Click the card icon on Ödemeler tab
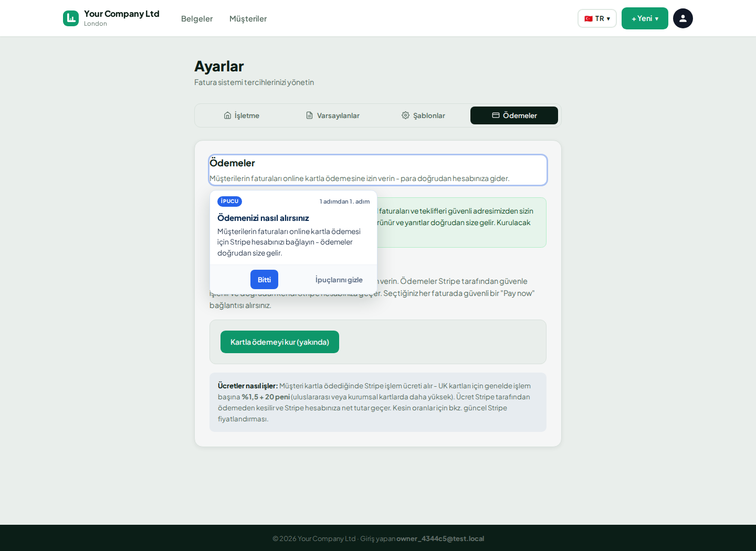This screenshot has height=551, width=756. coord(496,115)
